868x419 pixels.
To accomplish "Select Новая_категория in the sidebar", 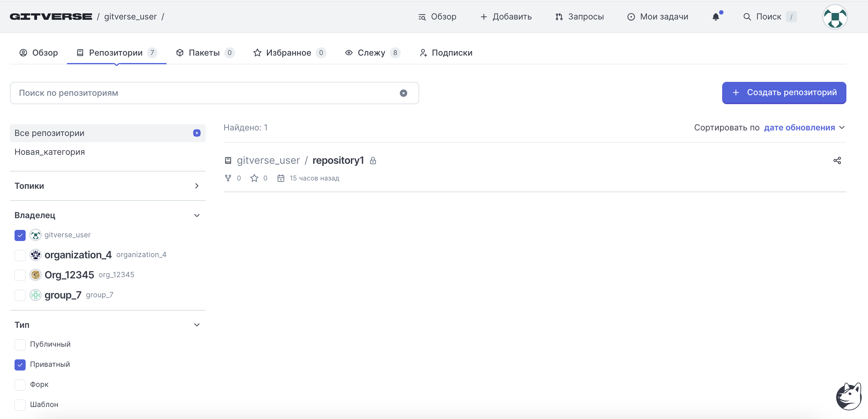I will [50, 152].
